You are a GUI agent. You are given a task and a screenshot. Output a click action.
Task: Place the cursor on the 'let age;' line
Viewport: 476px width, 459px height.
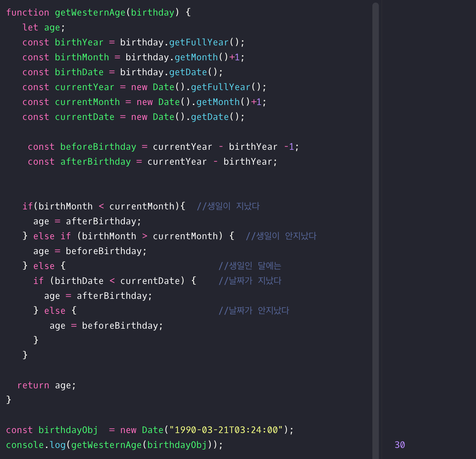point(44,27)
